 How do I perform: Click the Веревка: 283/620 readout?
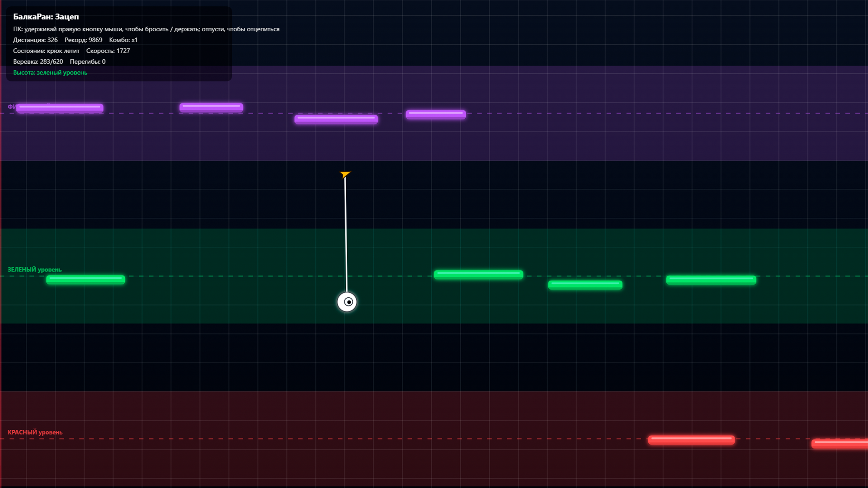38,61
